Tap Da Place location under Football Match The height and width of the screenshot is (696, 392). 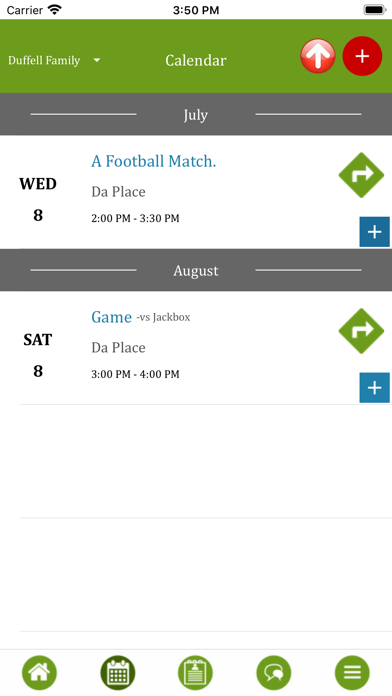coord(119,192)
